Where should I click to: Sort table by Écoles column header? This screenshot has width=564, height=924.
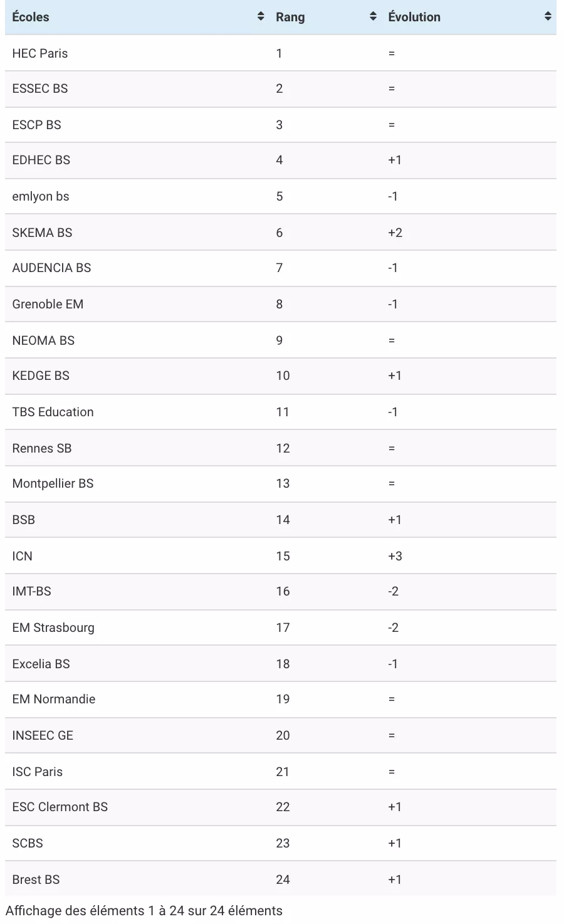point(31,17)
